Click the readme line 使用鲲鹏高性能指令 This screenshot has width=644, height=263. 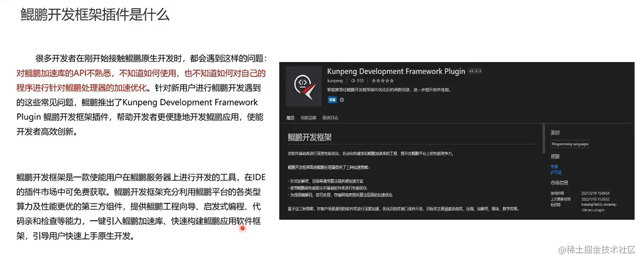coord(328,188)
